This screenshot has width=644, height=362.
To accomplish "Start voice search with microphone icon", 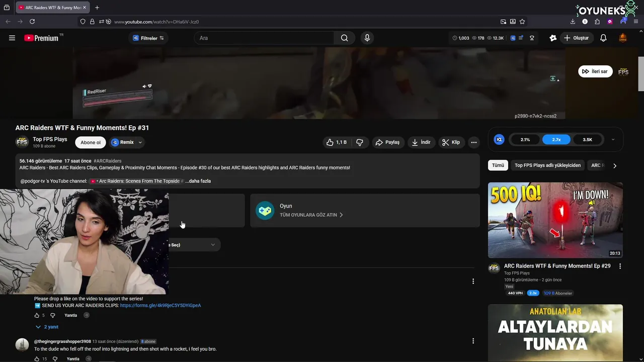I will click(367, 38).
